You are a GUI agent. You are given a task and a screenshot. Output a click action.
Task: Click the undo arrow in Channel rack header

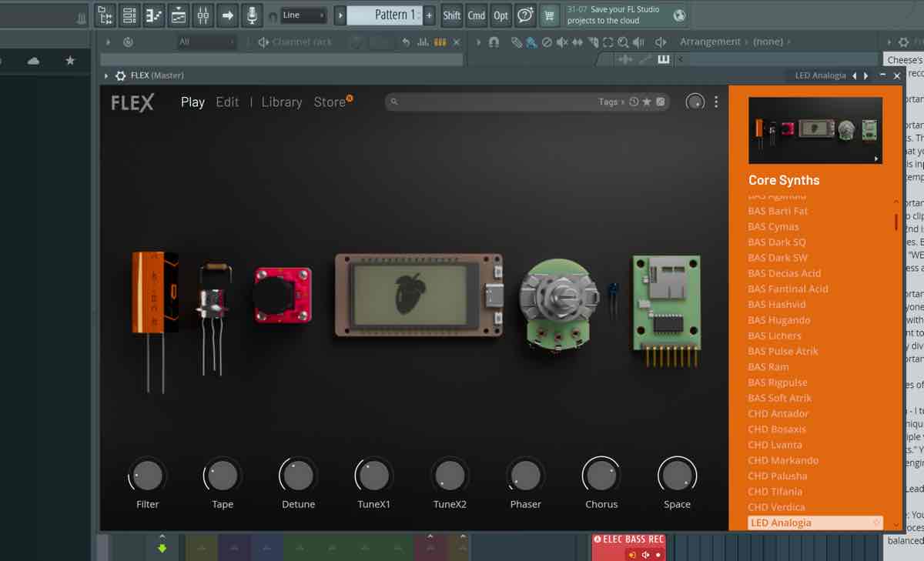406,42
